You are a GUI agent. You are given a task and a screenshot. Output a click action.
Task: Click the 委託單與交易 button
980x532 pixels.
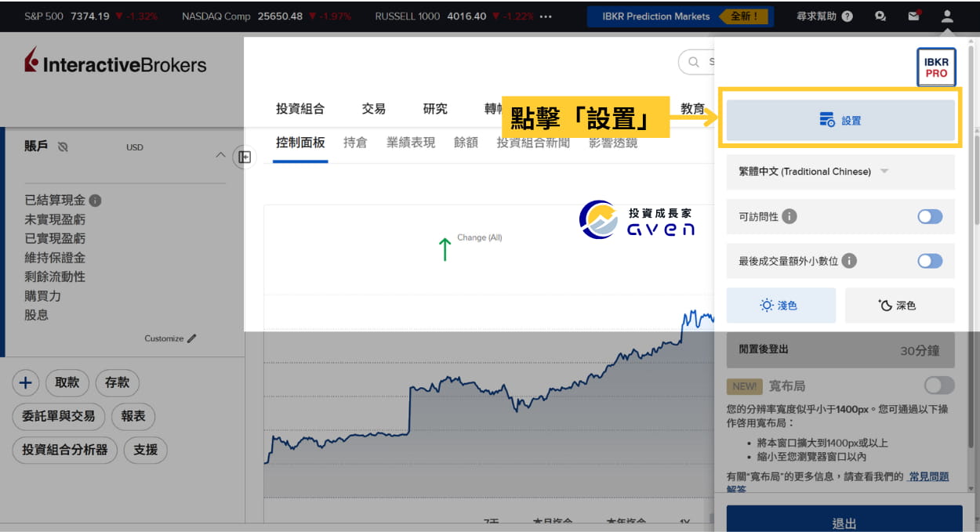pos(59,416)
